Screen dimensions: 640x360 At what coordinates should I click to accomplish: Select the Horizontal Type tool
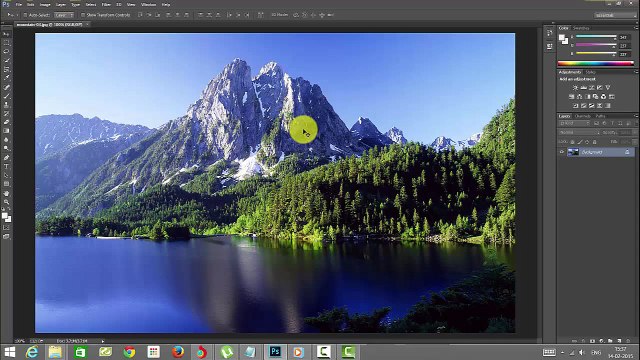[6, 167]
